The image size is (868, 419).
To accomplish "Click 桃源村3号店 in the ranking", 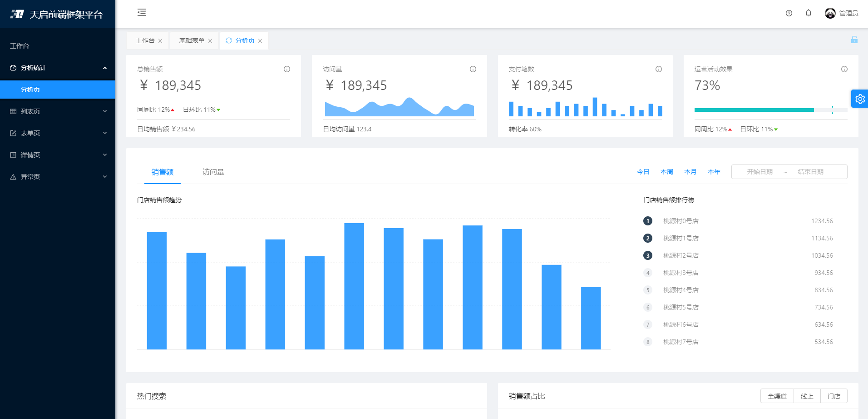I will 681,273.
